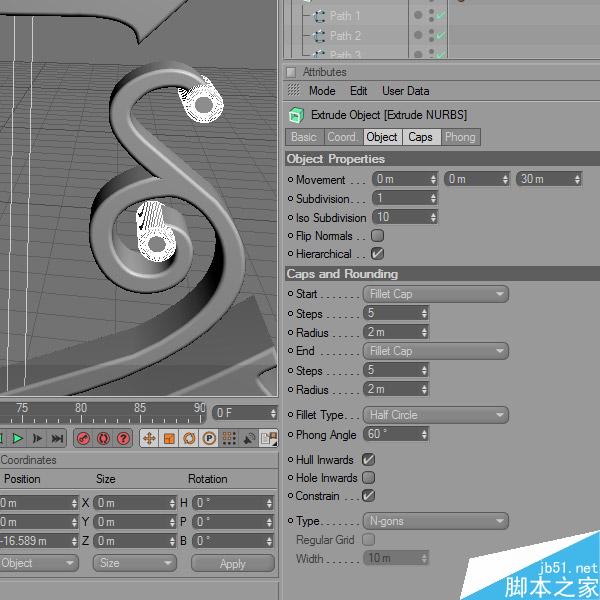Adjust the Start Radius stepper arrows
The width and height of the screenshot is (600, 600).
pos(424,332)
